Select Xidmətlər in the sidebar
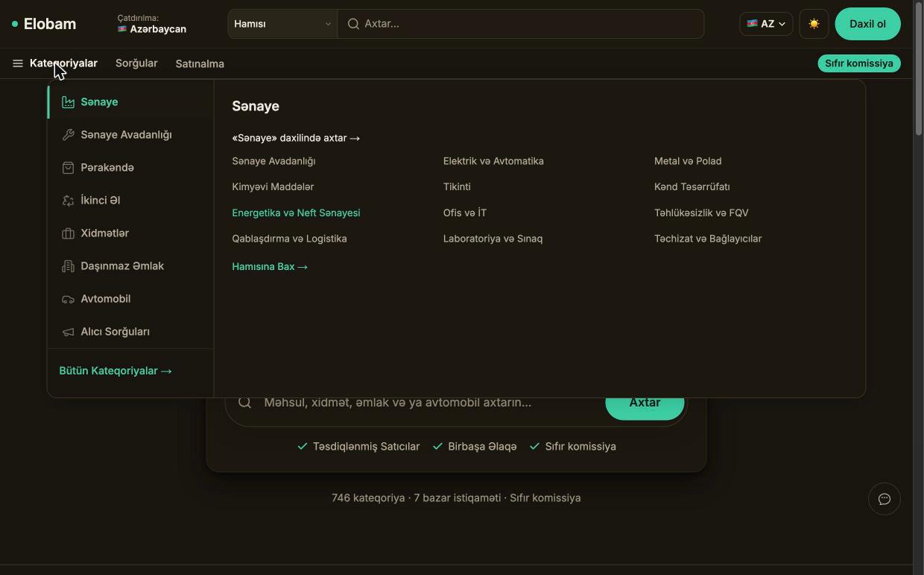The height and width of the screenshot is (575, 924). point(130,233)
